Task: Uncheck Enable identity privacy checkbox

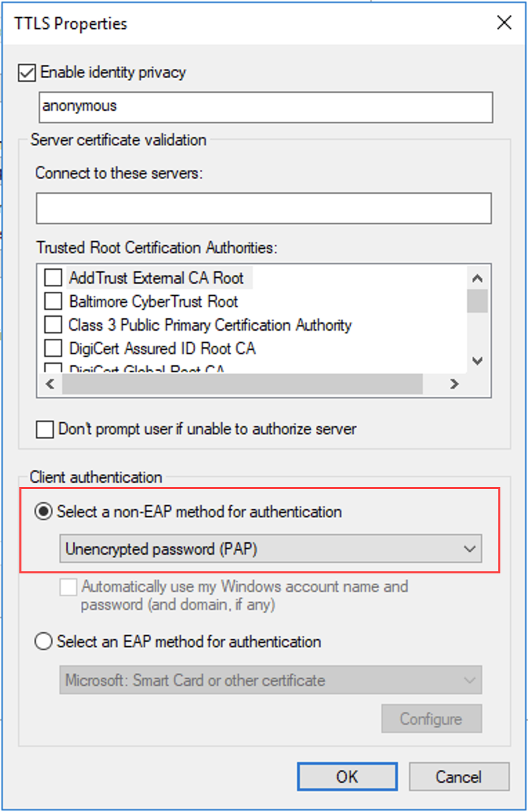Action: [28, 72]
